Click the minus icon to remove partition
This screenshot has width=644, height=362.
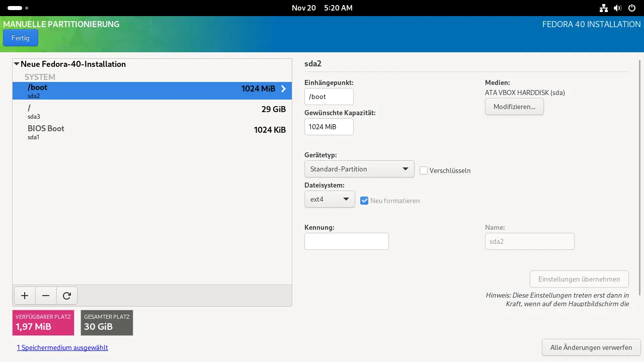point(46,296)
